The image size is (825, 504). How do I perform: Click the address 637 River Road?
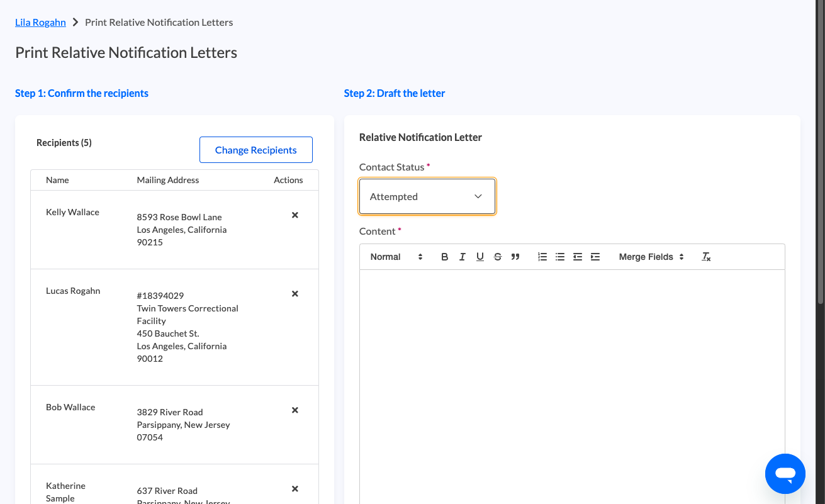(x=167, y=491)
